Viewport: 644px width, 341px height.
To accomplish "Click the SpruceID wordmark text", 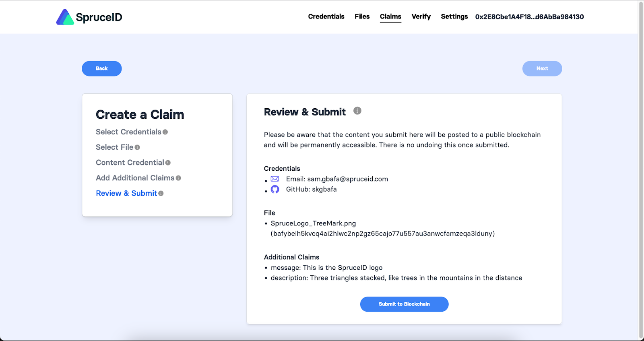I will tap(99, 17).
